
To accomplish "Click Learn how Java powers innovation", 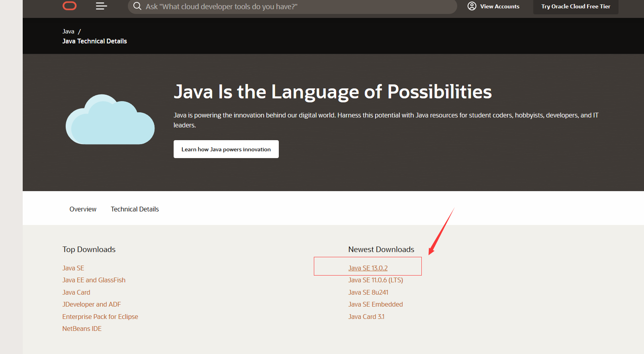I will point(226,149).
